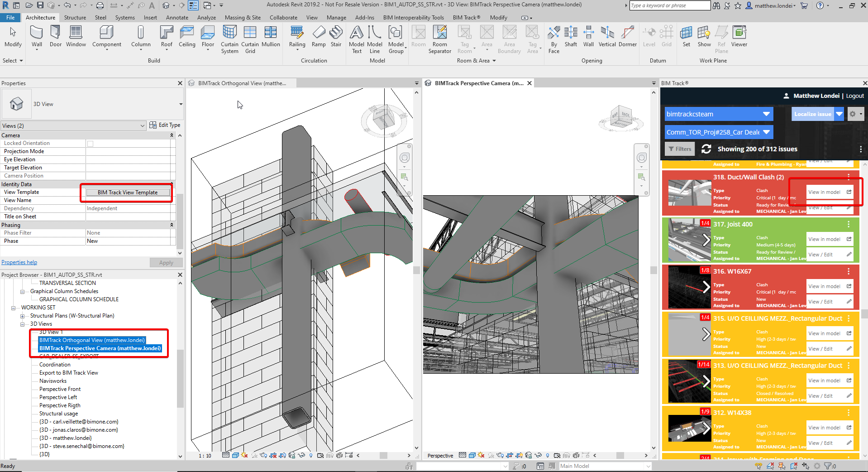Open the Architecture ribbon tab
868x472 pixels.
pos(40,18)
